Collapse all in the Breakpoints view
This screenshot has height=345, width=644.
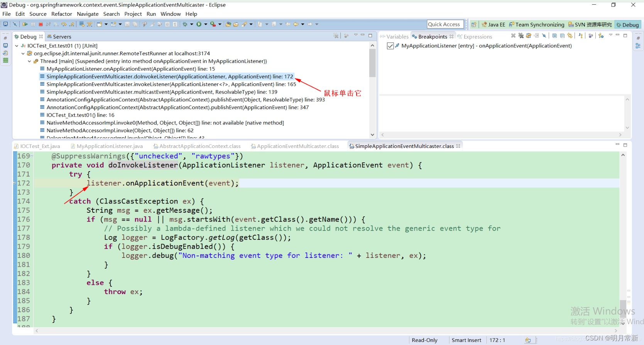point(562,36)
